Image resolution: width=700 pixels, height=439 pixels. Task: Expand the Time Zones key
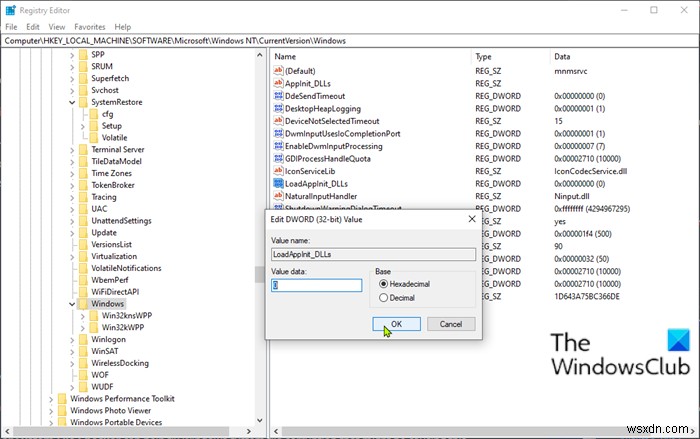72,174
